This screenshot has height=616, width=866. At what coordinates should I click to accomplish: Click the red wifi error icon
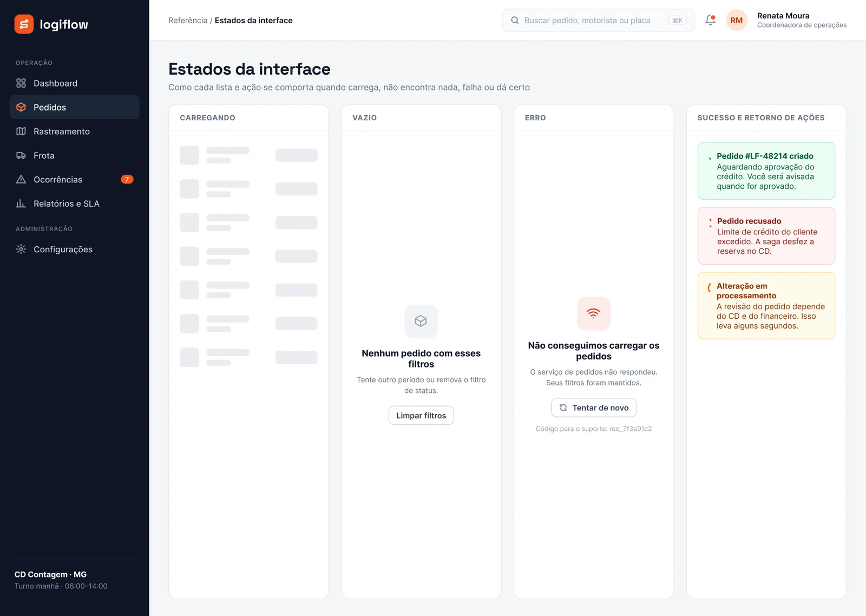coord(594,313)
